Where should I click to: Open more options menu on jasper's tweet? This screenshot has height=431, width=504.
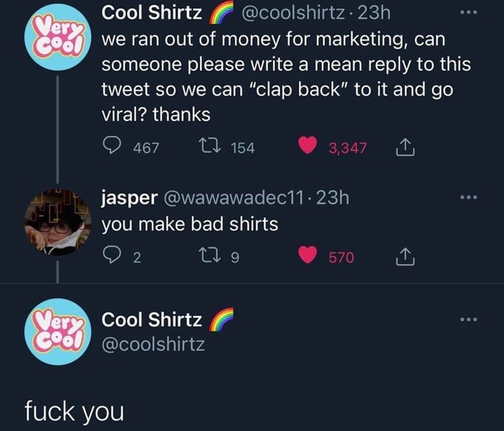click(469, 197)
